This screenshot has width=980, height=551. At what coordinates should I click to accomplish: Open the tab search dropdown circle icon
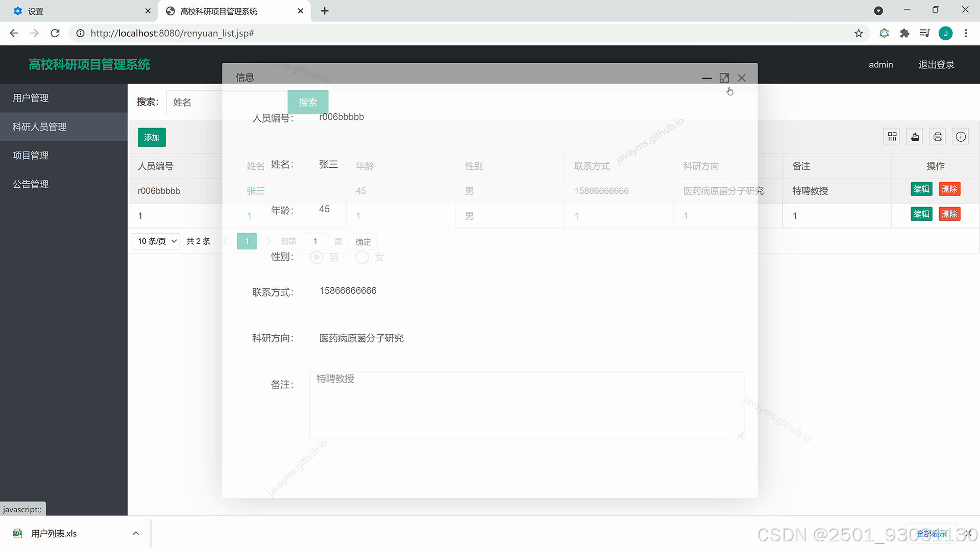tap(878, 11)
